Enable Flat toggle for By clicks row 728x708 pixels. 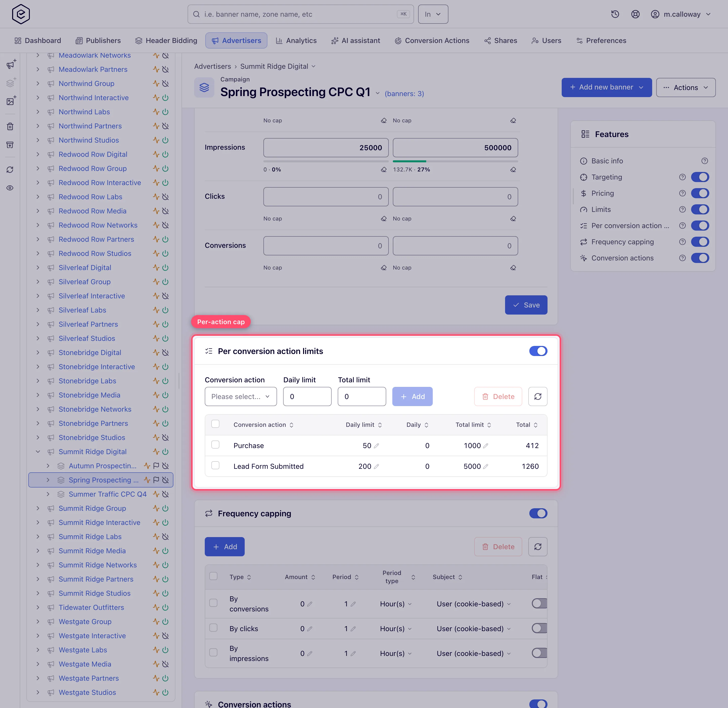pos(539,628)
